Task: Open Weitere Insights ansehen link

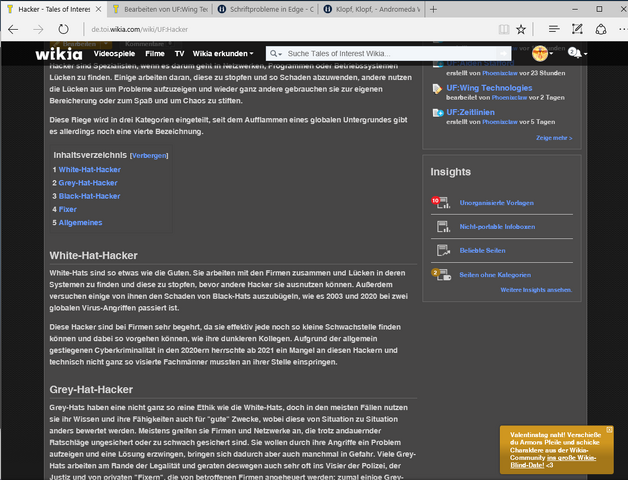Action: 536,290
